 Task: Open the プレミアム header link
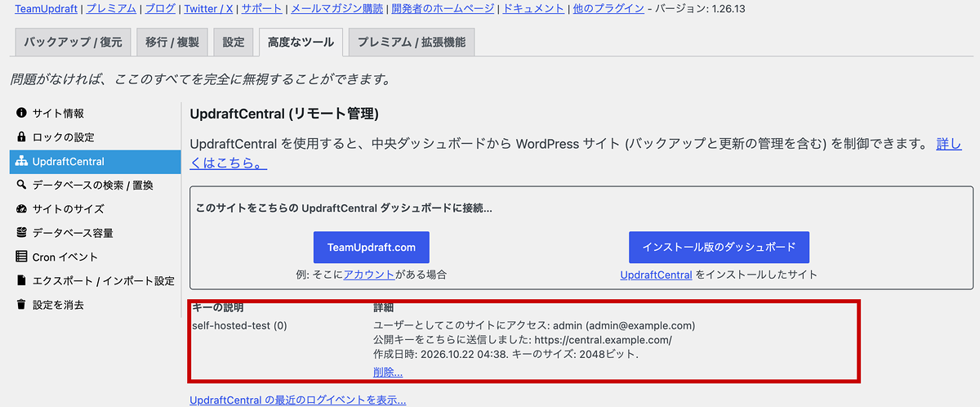[111, 9]
